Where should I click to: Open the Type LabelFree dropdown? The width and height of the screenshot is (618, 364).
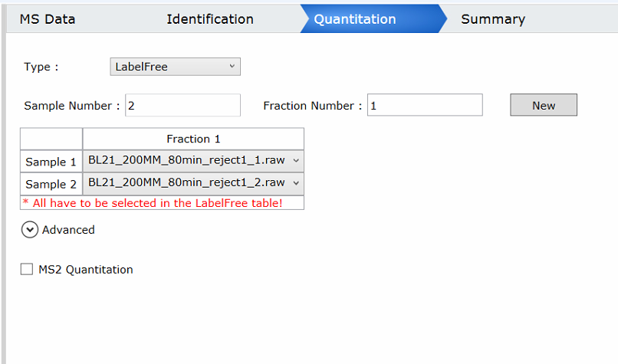click(176, 67)
